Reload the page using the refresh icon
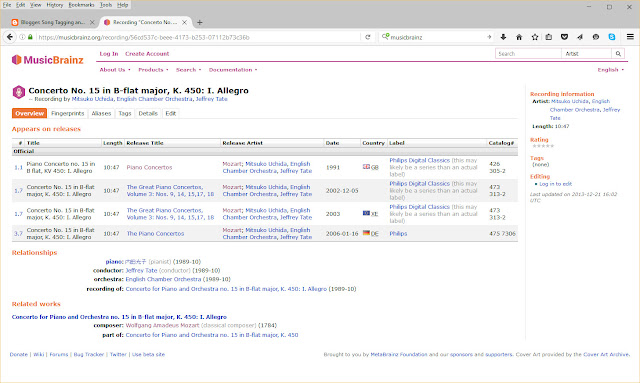This screenshot has width=640, height=383. [368, 37]
